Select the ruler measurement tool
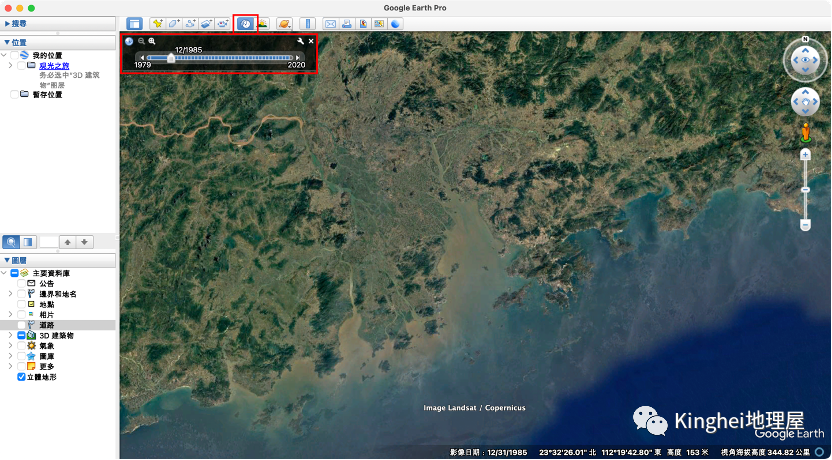 308,23
